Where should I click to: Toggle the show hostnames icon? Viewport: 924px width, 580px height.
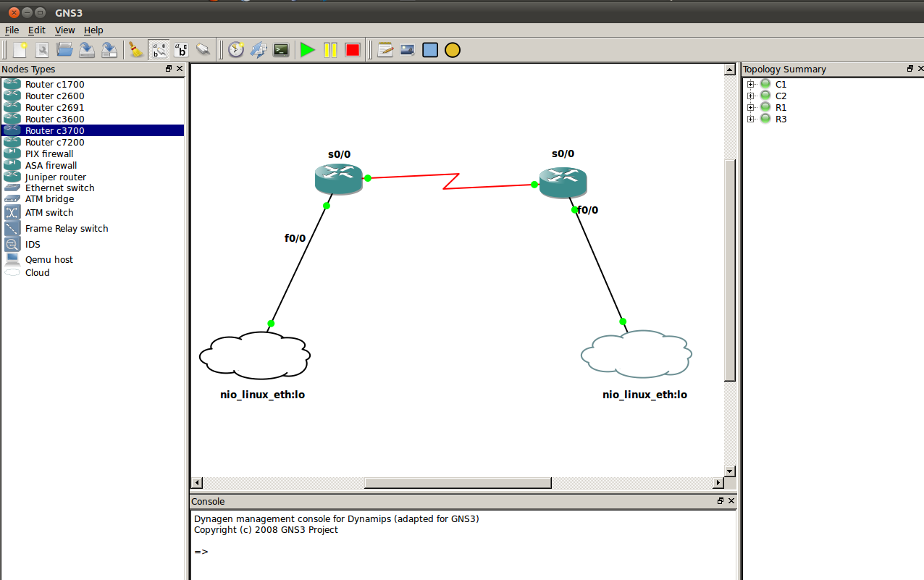point(181,50)
